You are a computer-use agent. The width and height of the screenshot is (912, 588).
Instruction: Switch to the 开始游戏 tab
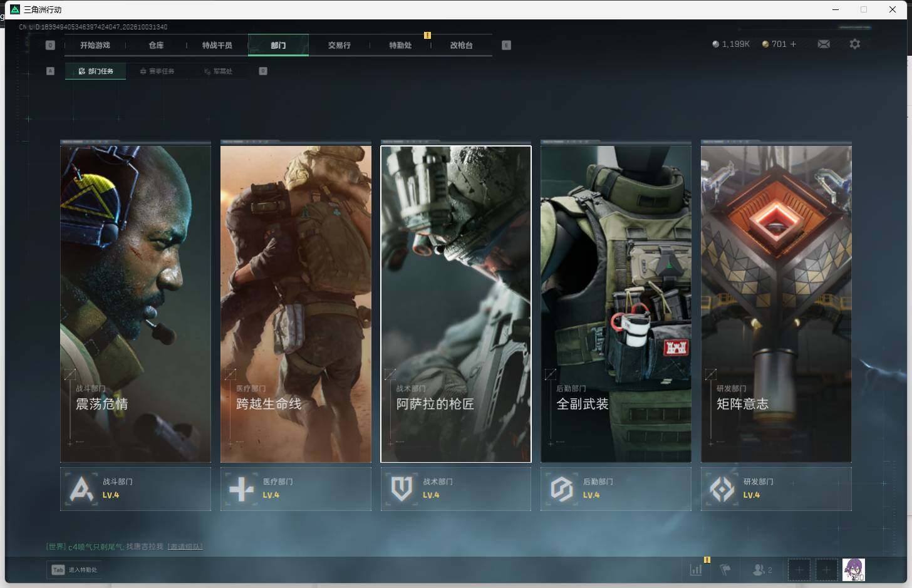pyautogui.click(x=95, y=45)
